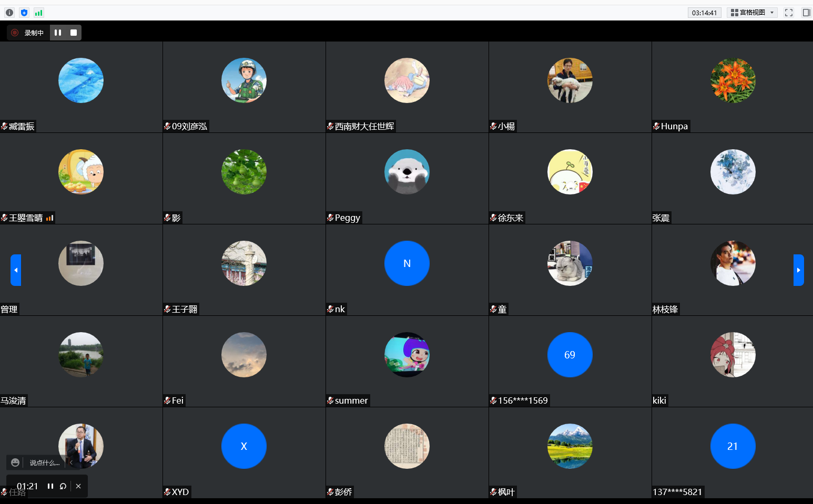The image size is (813, 504).
Task: Click the 03:14:41 meeting duration
Action: (x=704, y=13)
